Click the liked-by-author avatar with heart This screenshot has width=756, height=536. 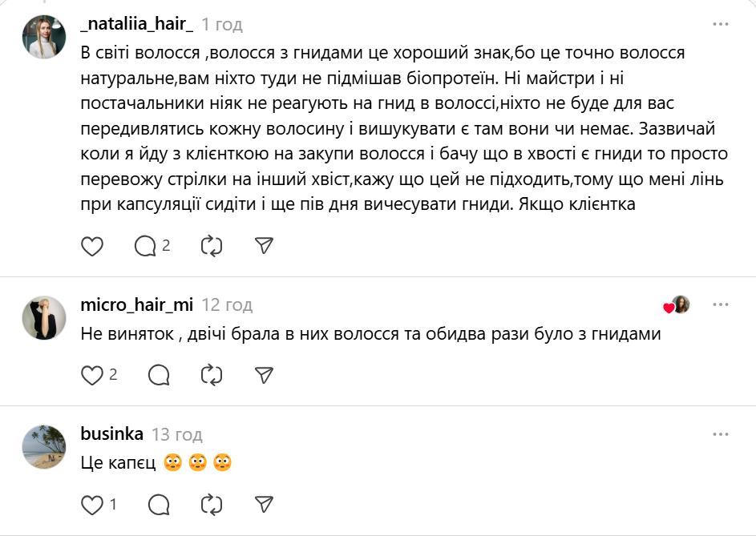point(679,305)
